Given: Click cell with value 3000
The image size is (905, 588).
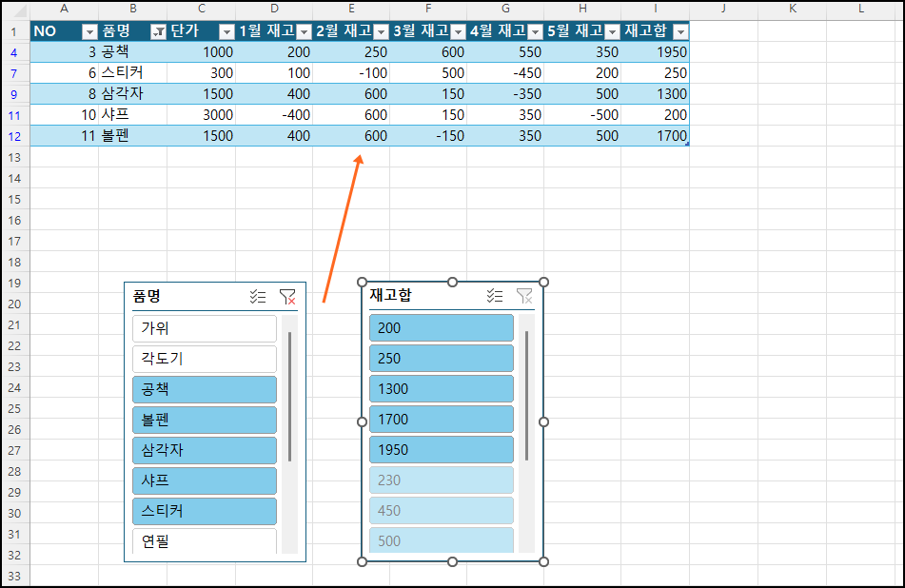Looking at the screenshot, I should [202, 115].
